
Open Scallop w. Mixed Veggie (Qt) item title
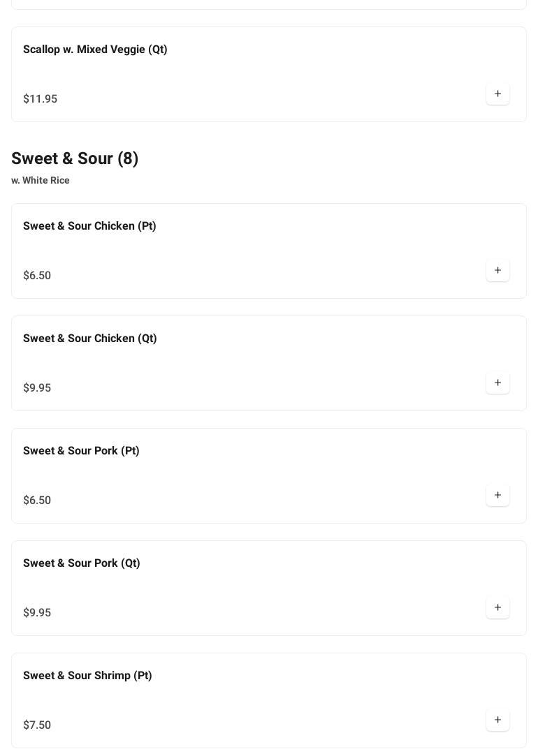tap(95, 50)
